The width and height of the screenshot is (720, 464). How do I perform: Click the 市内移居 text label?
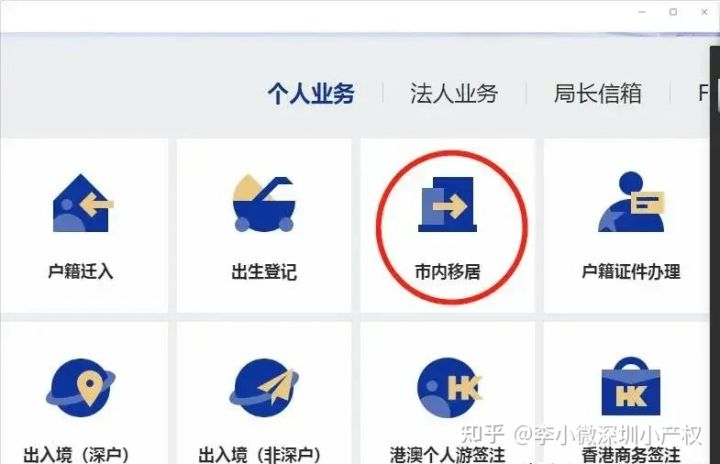[x=448, y=272]
